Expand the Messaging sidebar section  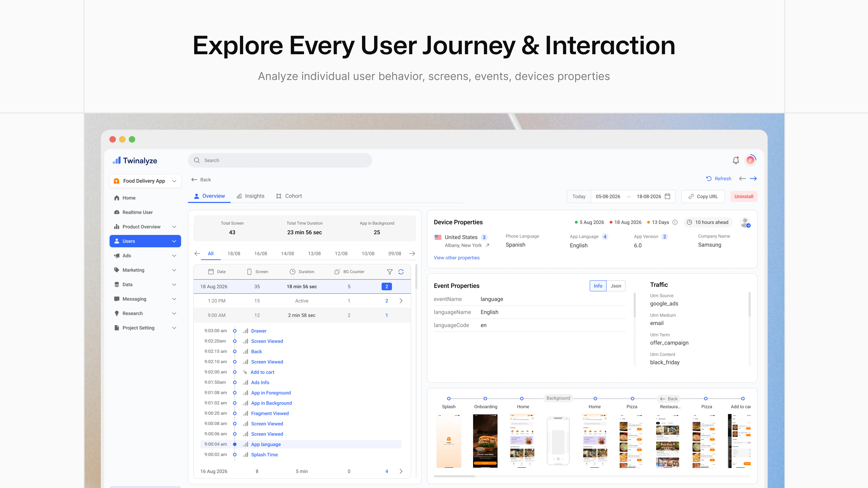145,299
